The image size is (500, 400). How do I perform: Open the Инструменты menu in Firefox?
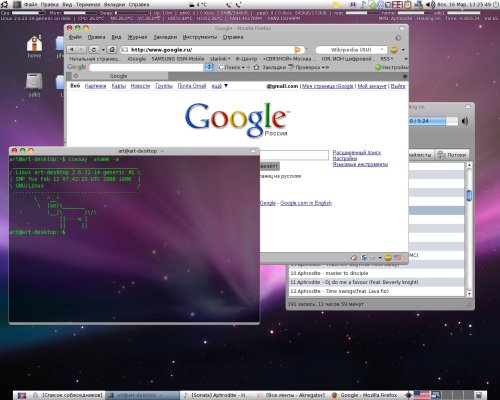pyautogui.click(x=200, y=37)
